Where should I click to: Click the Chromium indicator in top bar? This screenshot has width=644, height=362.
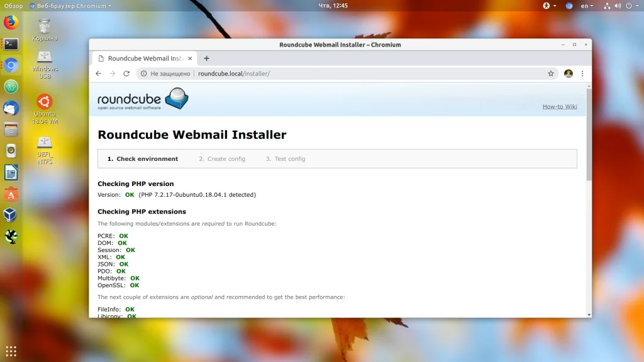point(569,6)
